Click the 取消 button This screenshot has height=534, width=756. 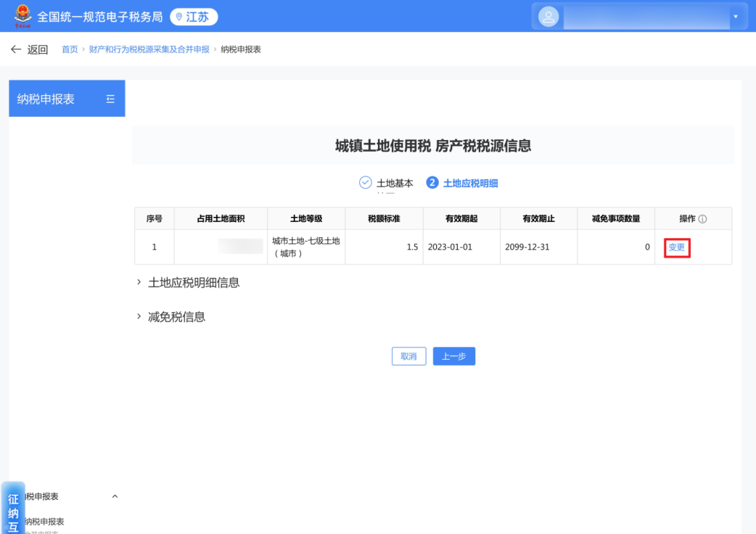[409, 356]
